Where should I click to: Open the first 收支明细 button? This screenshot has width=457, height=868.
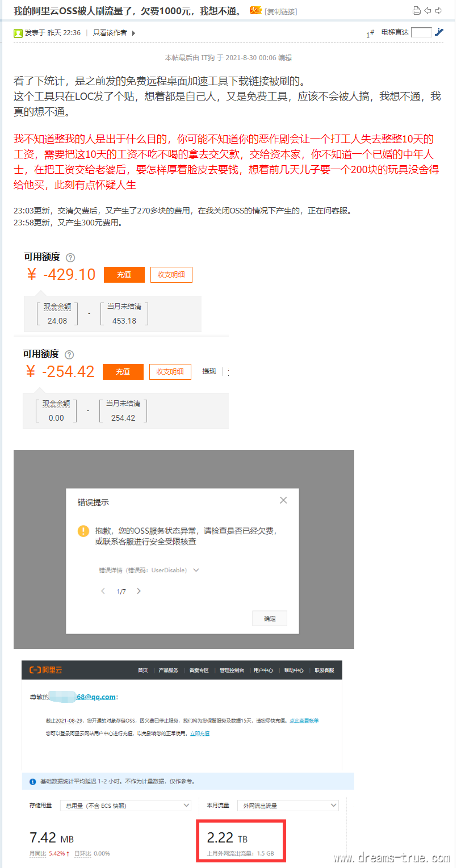(171, 275)
